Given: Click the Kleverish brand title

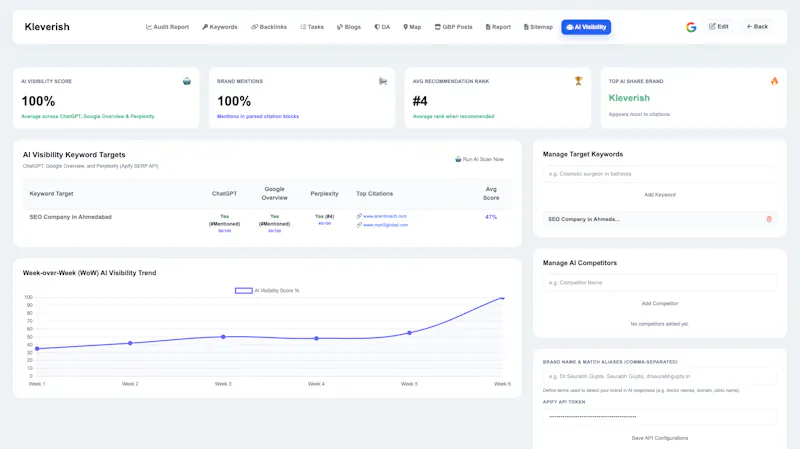Looking at the screenshot, I should pyautogui.click(x=47, y=27).
